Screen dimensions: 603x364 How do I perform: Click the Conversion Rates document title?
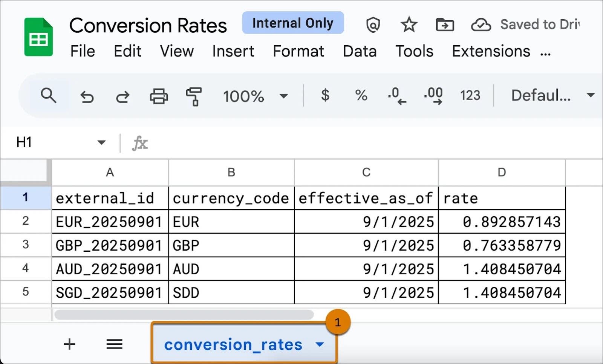[148, 26]
